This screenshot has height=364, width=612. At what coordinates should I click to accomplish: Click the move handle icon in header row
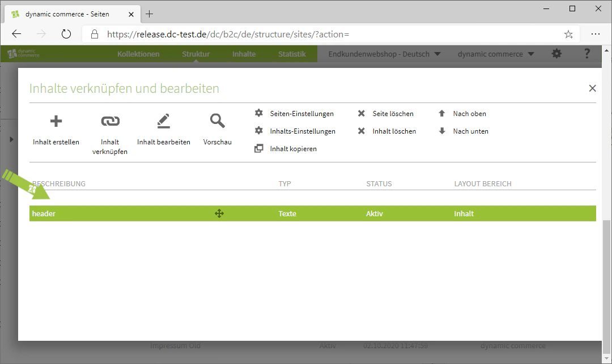219,213
